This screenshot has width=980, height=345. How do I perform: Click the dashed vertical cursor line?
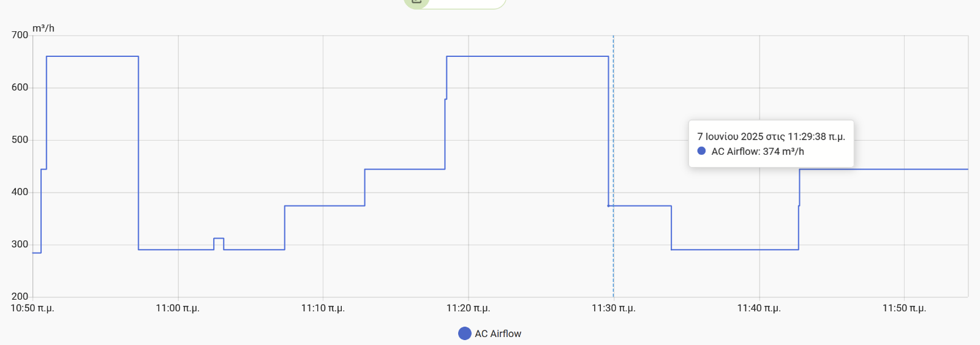coord(613,166)
